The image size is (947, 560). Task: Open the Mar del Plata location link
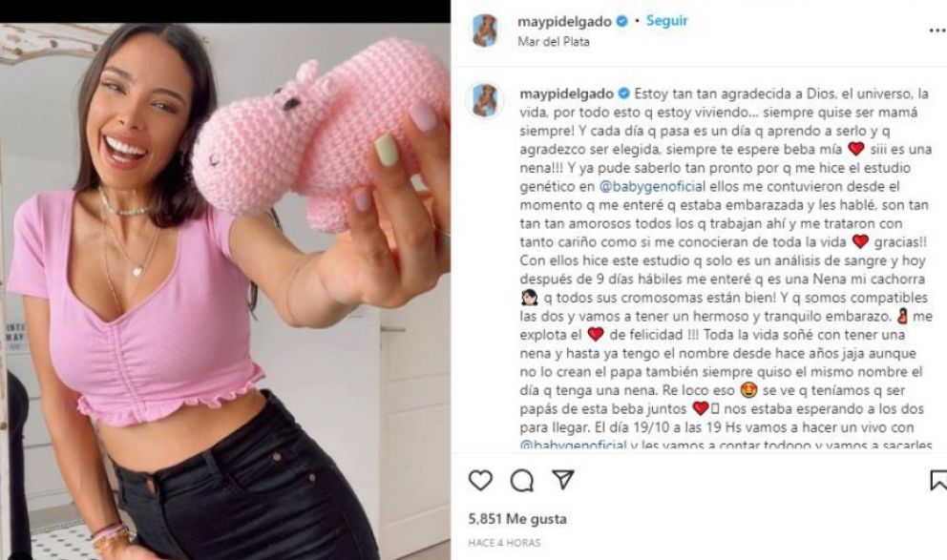click(554, 42)
